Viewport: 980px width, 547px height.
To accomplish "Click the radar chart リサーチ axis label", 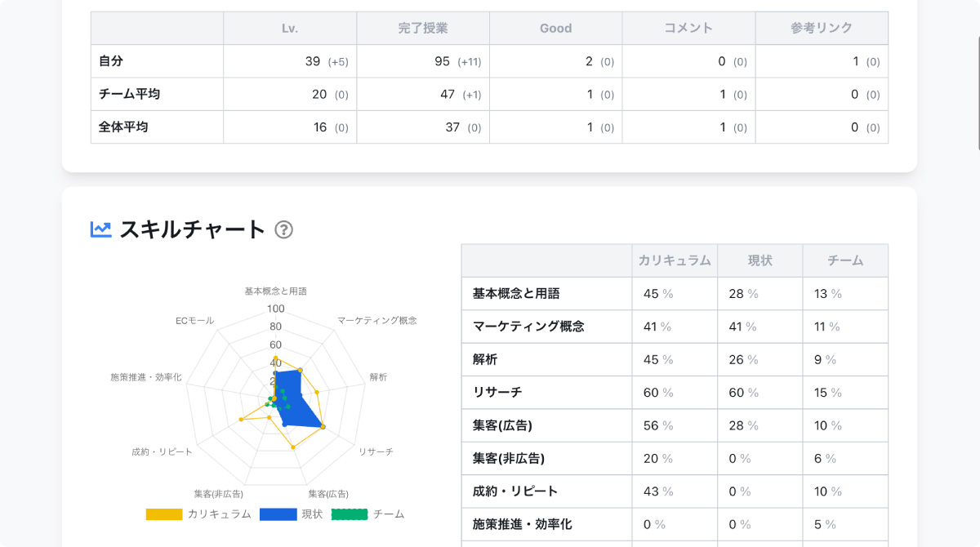I will [376, 451].
